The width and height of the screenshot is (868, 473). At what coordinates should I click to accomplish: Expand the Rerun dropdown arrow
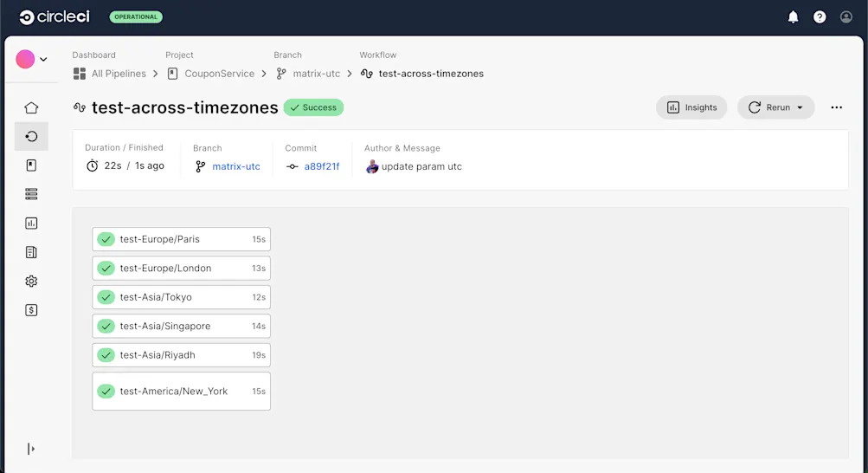tap(800, 107)
